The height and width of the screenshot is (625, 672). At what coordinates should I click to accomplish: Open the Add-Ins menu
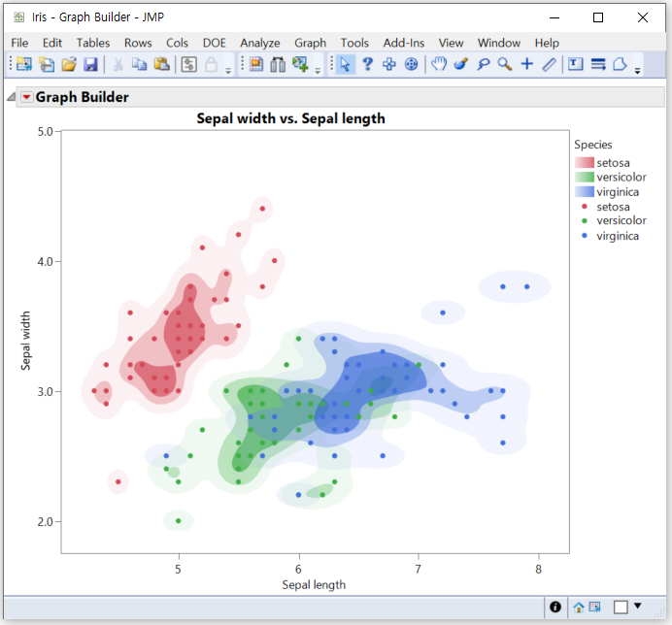point(404,43)
